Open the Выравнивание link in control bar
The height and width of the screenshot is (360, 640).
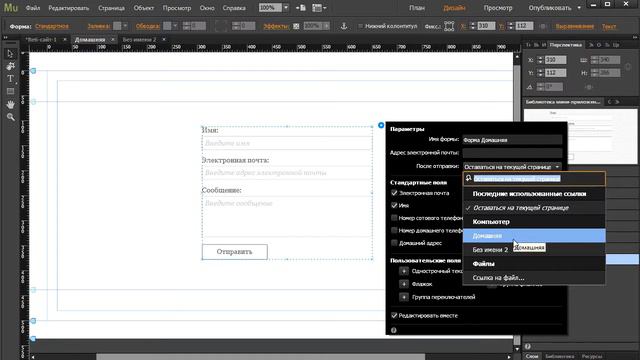(575, 26)
